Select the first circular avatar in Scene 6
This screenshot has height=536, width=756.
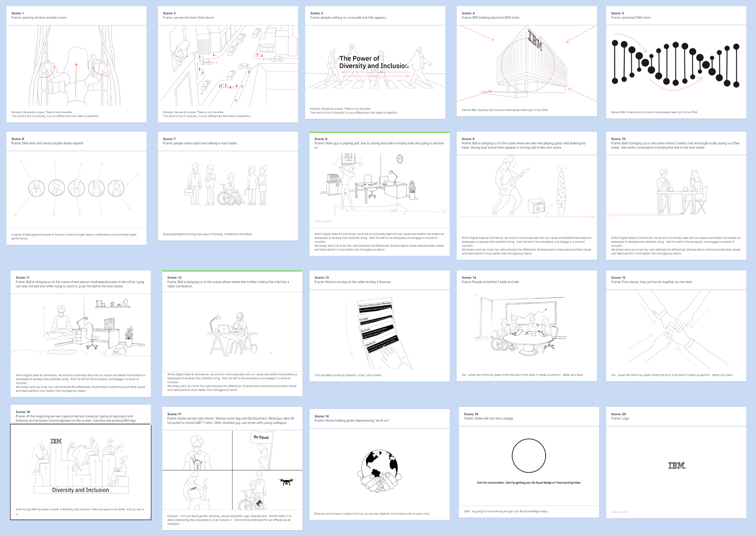(x=36, y=188)
